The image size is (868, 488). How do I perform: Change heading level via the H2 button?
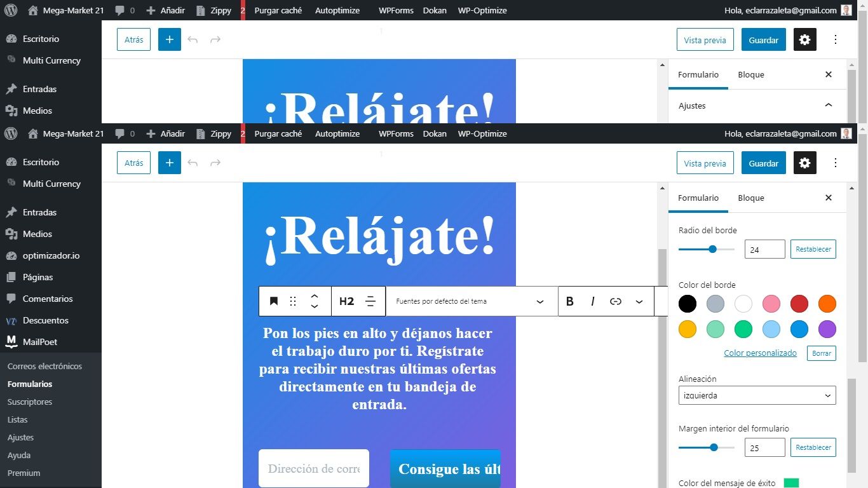(346, 301)
